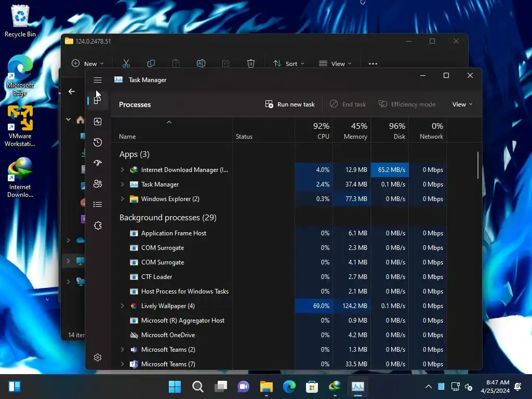The image size is (532, 399).
Task: Select Internet Download Manager desktop shortcut
Action: [x=20, y=178]
